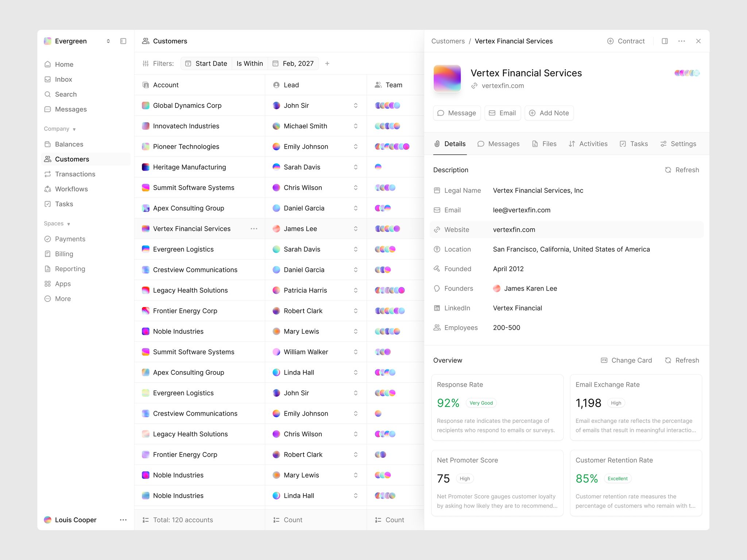Collapse the Spaces section
The width and height of the screenshot is (747, 560).
[57, 224]
